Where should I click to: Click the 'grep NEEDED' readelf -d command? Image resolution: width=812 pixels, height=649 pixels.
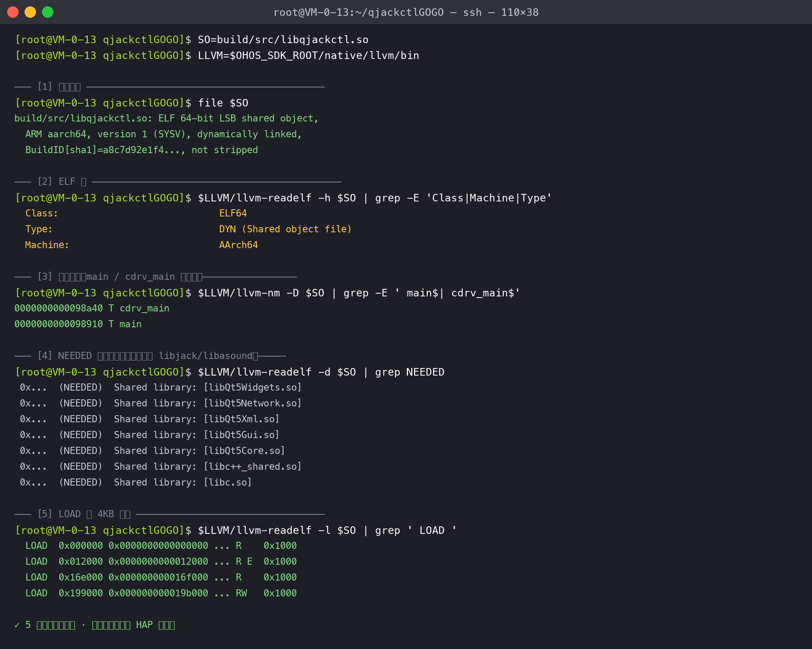coord(321,372)
